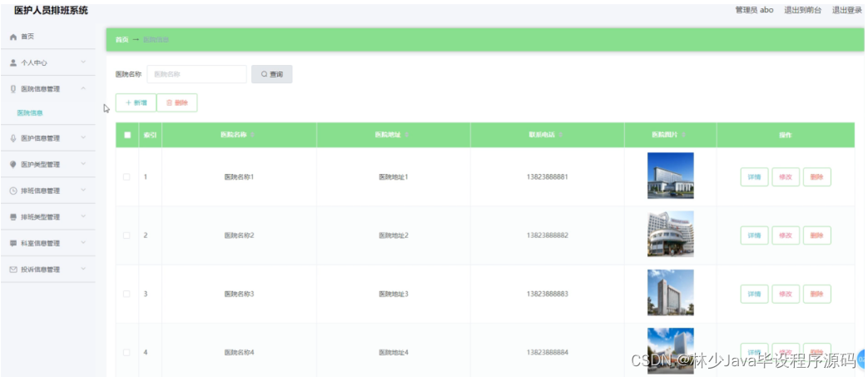Click the envelope icon for 投诉信息管理
Screen dimensions: 868x377
(13, 270)
